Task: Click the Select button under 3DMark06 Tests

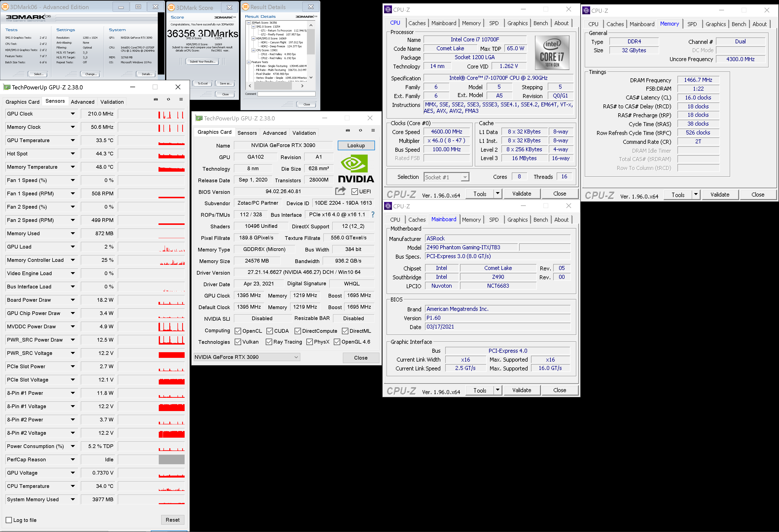Action: click(x=38, y=74)
